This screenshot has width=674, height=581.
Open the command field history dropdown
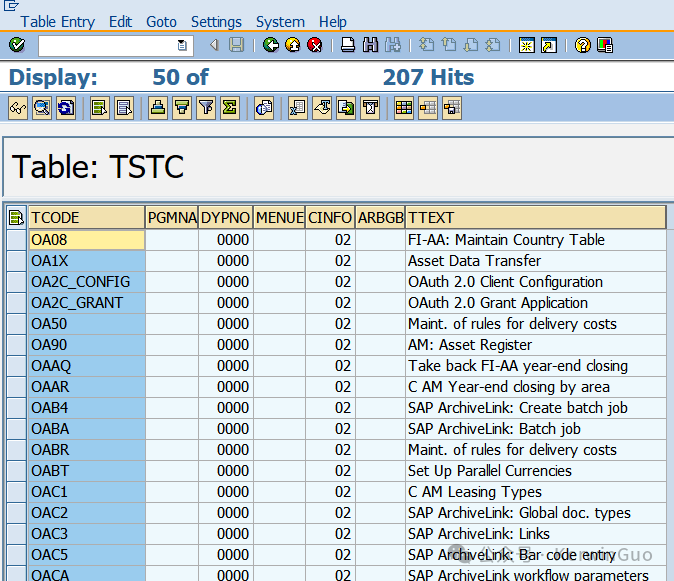click(182, 45)
